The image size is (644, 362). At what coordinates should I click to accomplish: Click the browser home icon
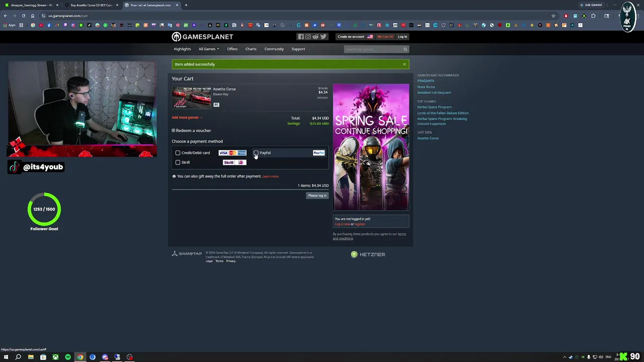pyautogui.click(x=33, y=16)
